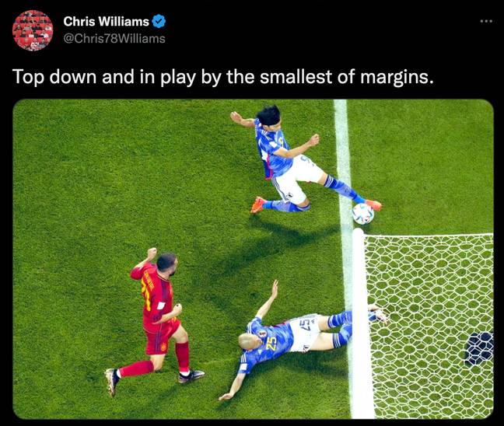Click the yellow number 25 on blue shirt
Image resolution: width=504 pixels, height=426 pixels.
(x=271, y=344)
